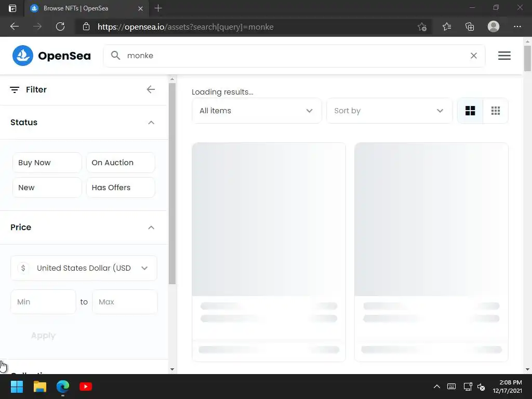Viewport: 532px width, 399px height.
Task: Click the Filter lines icon
Action: 15,89
